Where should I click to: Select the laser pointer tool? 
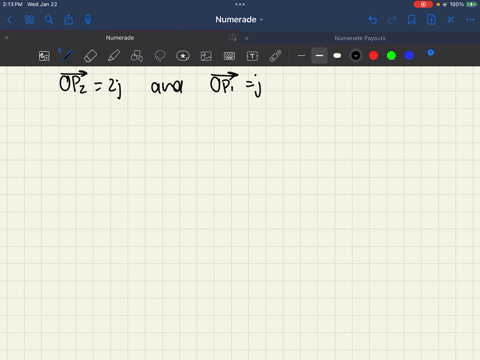(275, 56)
